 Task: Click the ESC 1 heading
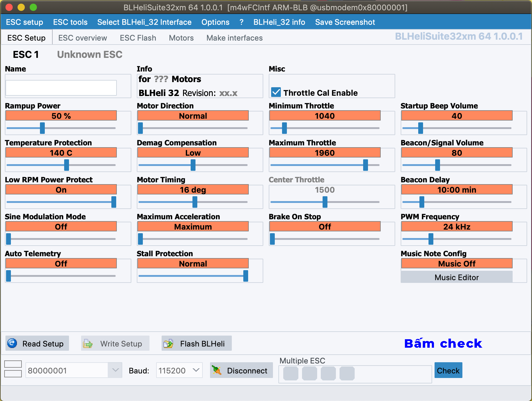click(x=26, y=55)
